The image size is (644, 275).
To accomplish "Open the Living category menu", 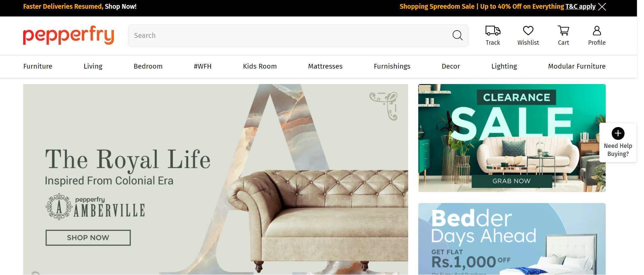I will 93,66.
